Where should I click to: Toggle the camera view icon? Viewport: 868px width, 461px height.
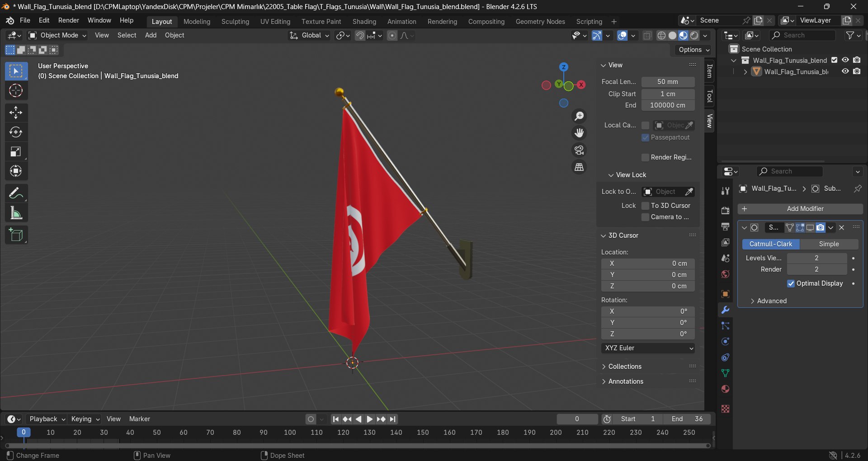click(579, 150)
